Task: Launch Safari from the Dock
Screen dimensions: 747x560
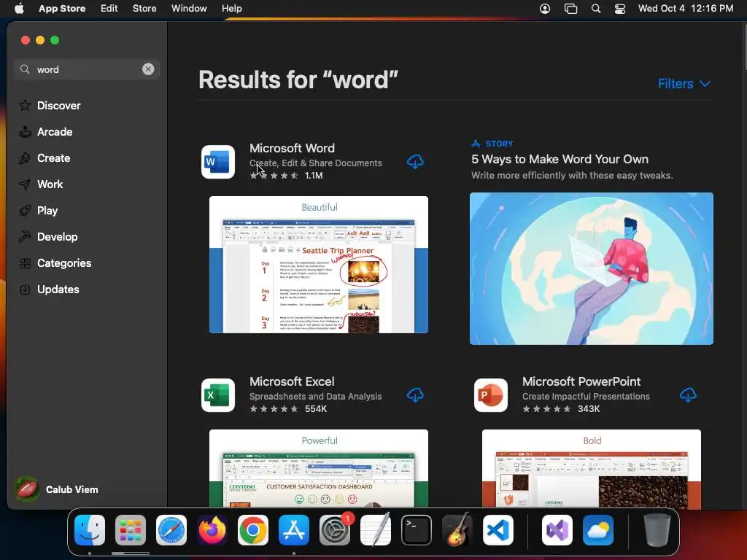Action: 171,530
